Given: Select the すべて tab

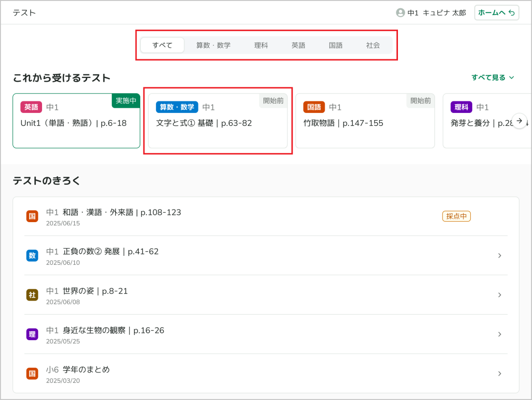Looking at the screenshot, I should (163, 45).
